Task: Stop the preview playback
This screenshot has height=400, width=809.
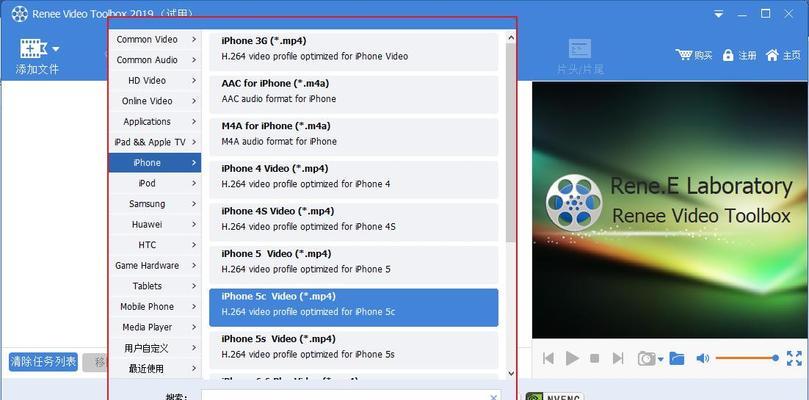Action: pos(594,358)
